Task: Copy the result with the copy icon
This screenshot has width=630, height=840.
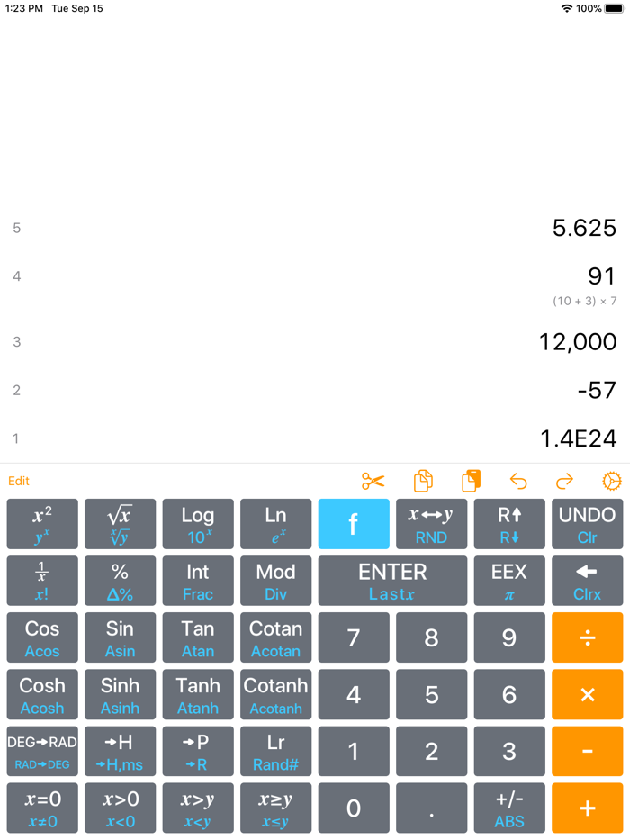Action: click(x=423, y=482)
